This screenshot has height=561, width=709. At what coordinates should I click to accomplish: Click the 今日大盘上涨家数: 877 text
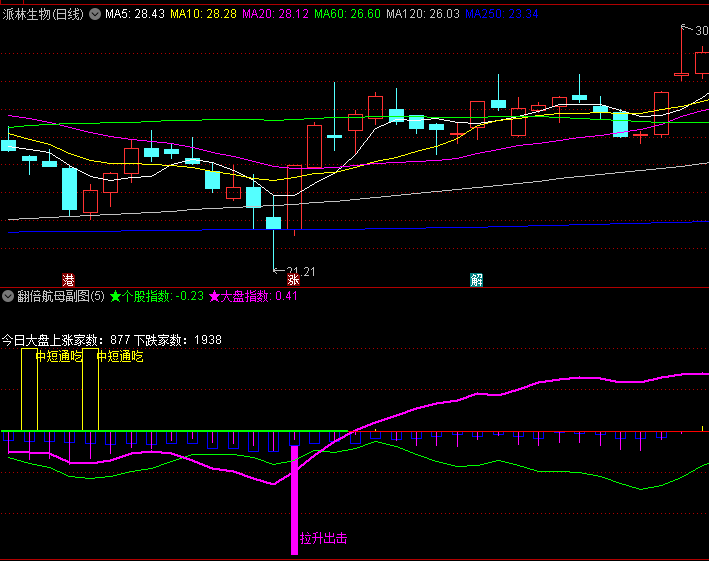66,340
